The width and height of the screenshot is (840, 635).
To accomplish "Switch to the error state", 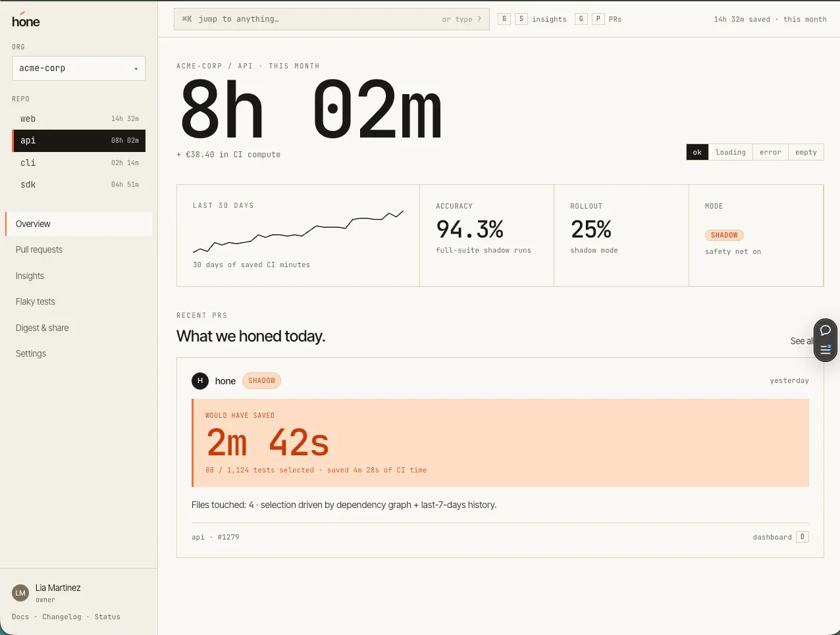I will pyautogui.click(x=770, y=152).
